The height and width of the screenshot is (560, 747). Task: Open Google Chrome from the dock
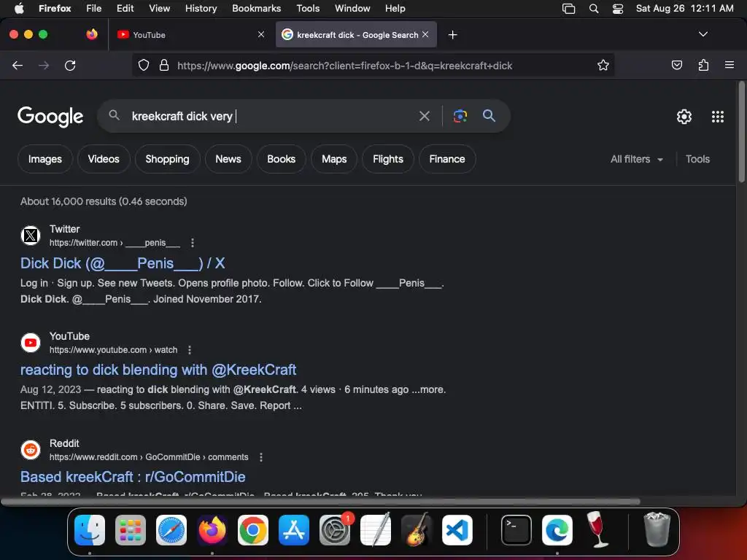pos(253,529)
